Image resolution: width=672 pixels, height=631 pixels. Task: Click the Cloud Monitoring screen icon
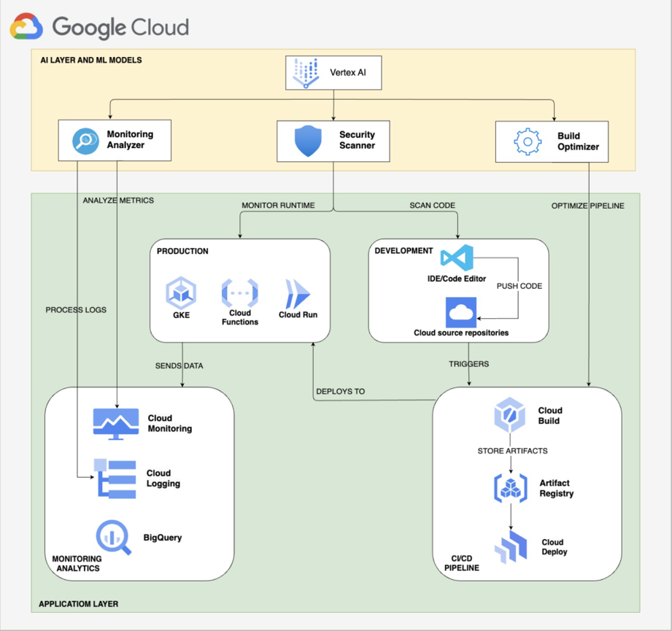point(116,424)
